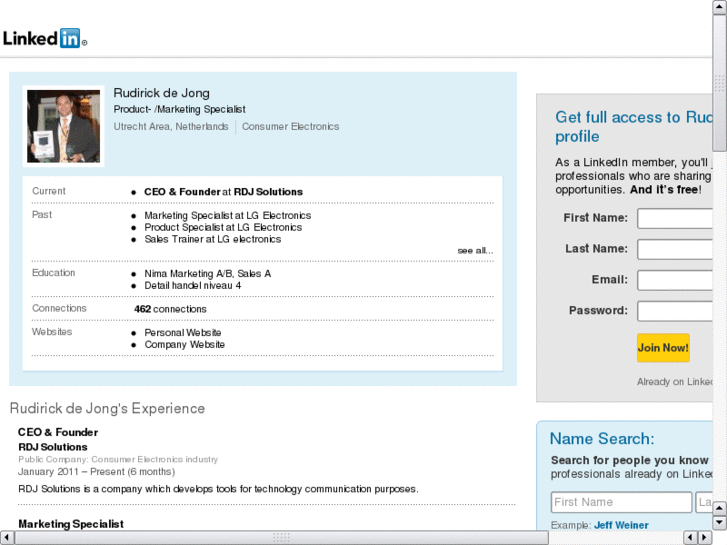
Task: Click Detail handel niveau 4 entry
Action: tap(192, 286)
